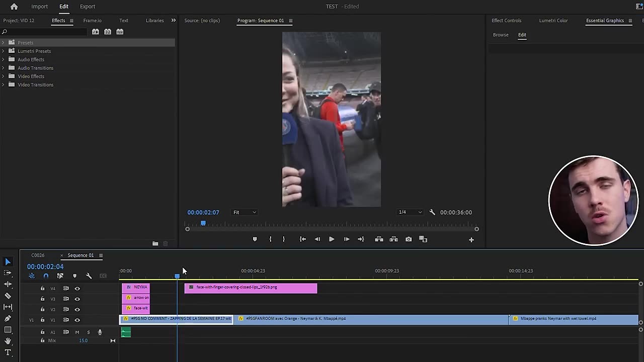The height and width of the screenshot is (362, 644).
Task: Solo audio track A1
Action: click(x=89, y=332)
